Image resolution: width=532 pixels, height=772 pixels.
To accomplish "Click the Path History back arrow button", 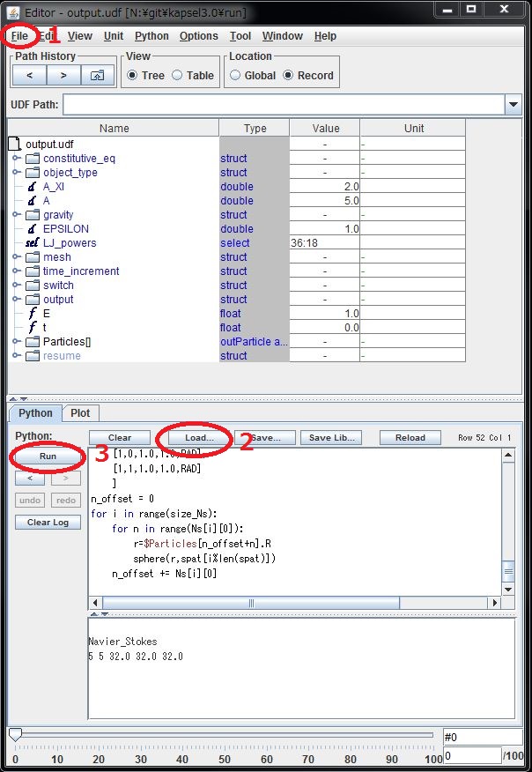I will coord(29,76).
